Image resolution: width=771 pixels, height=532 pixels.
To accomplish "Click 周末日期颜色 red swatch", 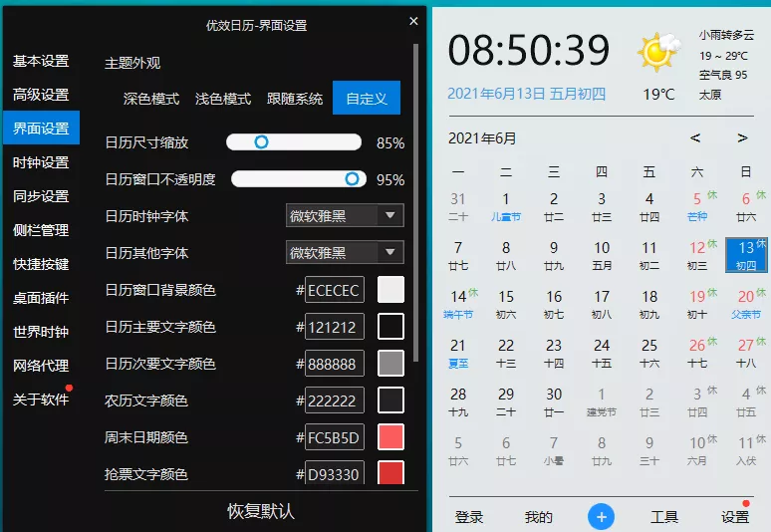I will [390, 436].
